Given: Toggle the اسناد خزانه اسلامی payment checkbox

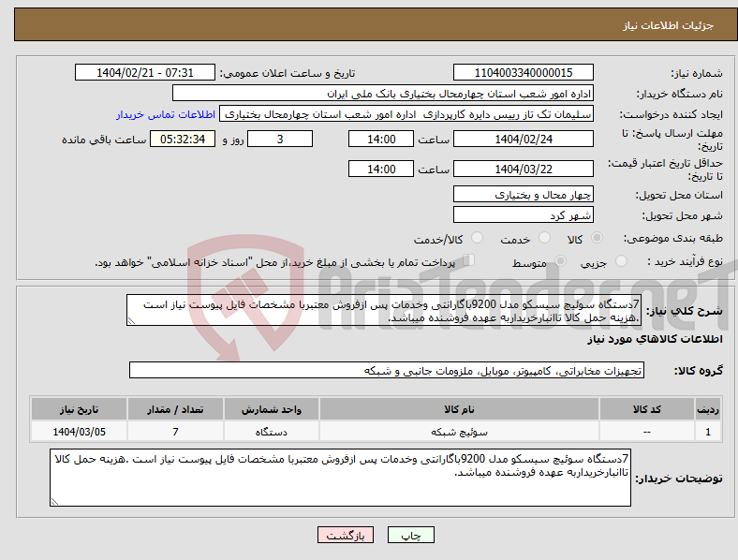Looking at the screenshot, I should [x=469, y=259].
